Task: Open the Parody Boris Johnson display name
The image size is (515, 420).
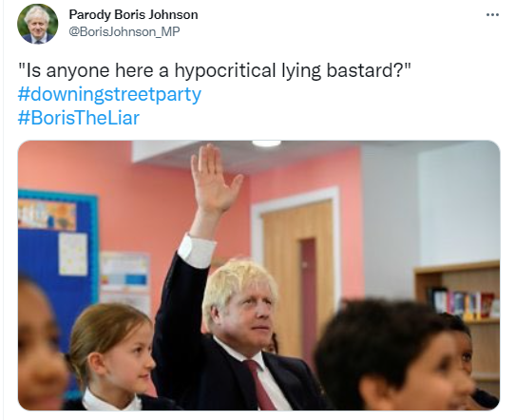Action: click(133, 15)
